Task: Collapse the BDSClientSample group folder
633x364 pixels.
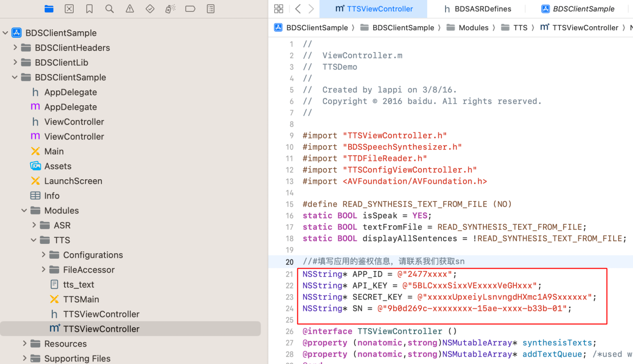Action: point(15,77)
